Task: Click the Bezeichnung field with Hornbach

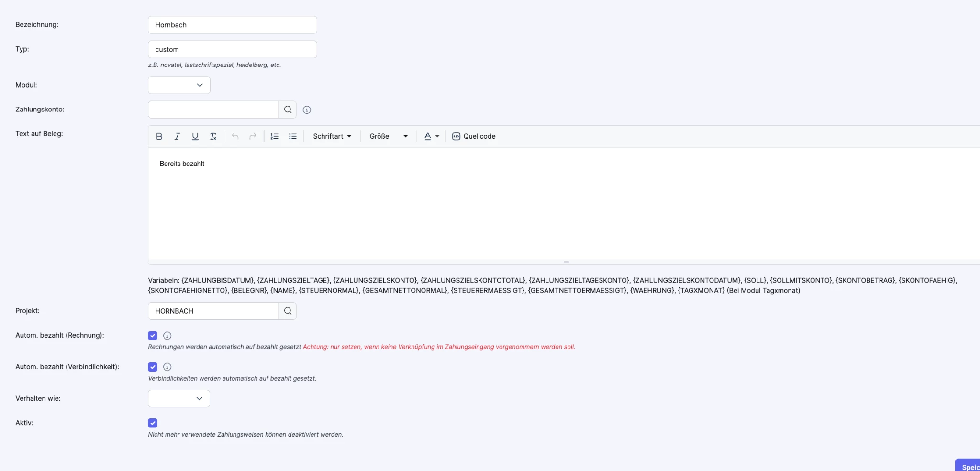Action: point(233,25)
